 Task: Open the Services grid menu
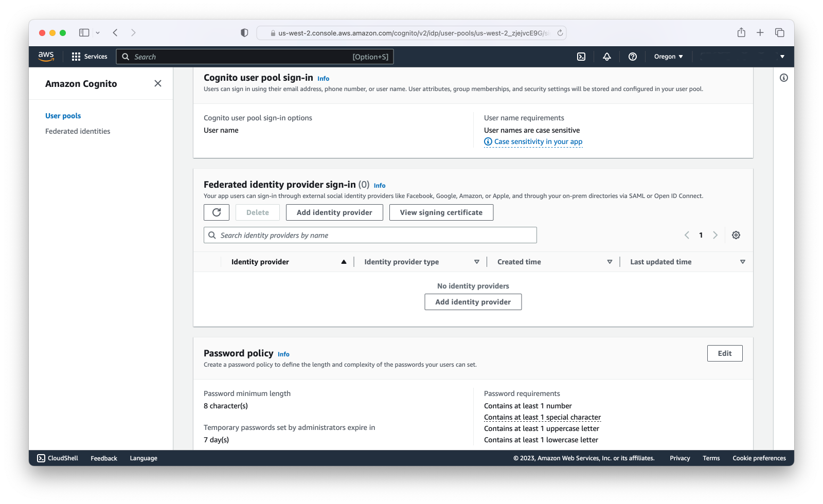pos(90,57)
